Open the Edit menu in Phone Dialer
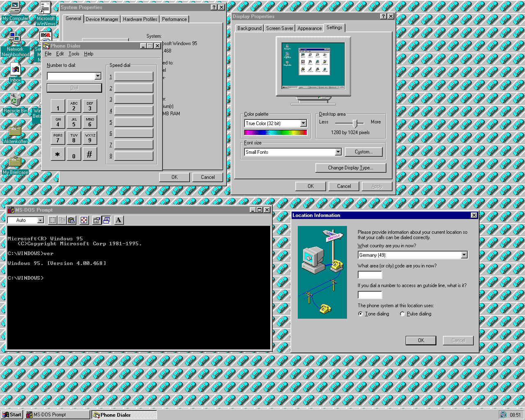Viewport: 525px width, 420px height. pos(60,54)
